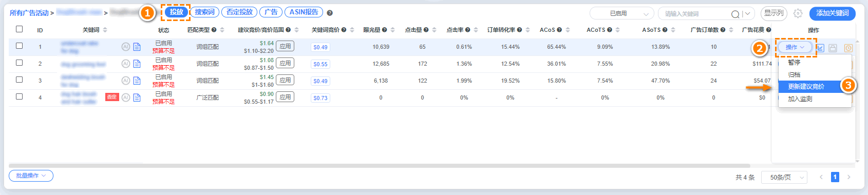Click the search magnifier icon in keyword box

click(x=735, y=14)
